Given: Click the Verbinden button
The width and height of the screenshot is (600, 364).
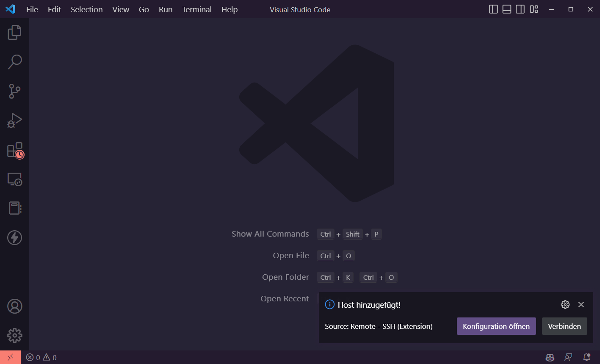Looking at the screenshot, I should coord(564,326).
